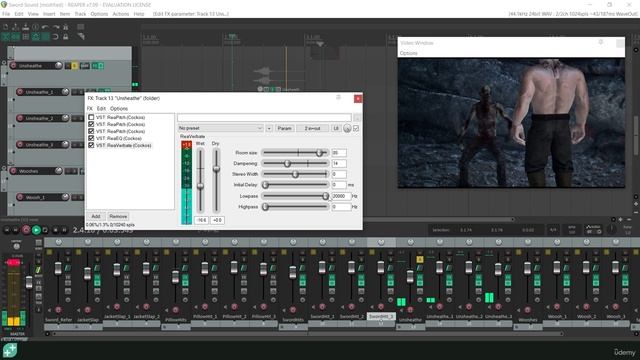This screenshot has width=640, height=360.
Task: Click the 2 in-out routing button
Action: coord(312,128)
